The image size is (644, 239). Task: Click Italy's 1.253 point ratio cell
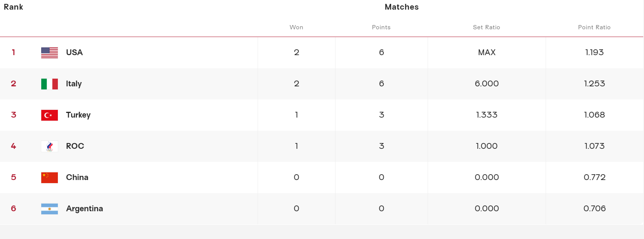click(x=594, y=84)
